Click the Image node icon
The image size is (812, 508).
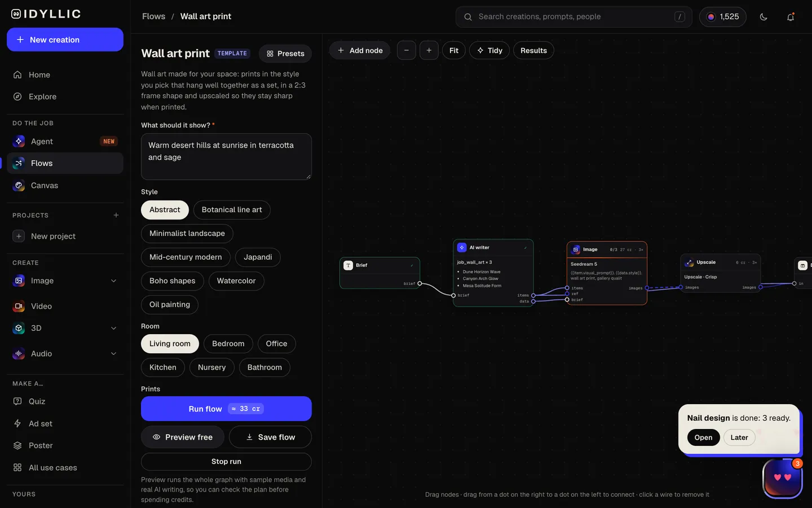(576, 249)
